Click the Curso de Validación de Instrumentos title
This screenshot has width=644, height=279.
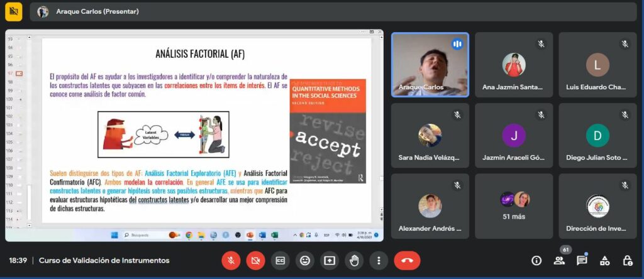104,260
